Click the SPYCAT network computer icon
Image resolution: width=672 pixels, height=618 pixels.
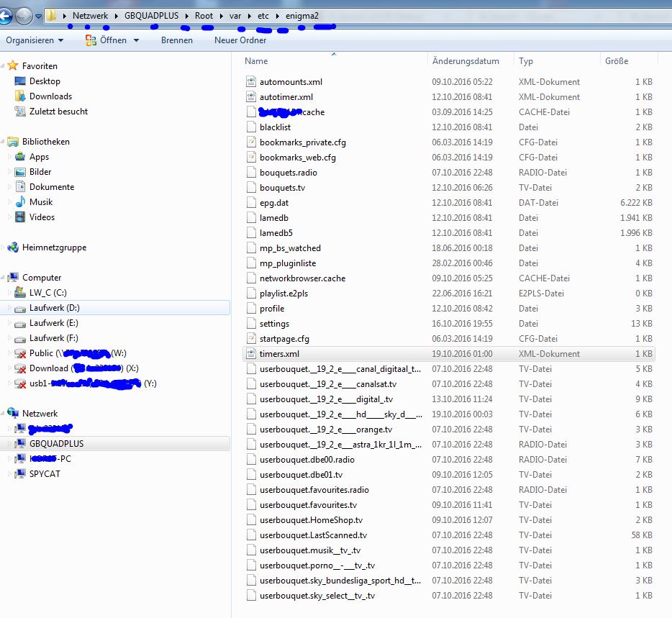tap(20, 474)
